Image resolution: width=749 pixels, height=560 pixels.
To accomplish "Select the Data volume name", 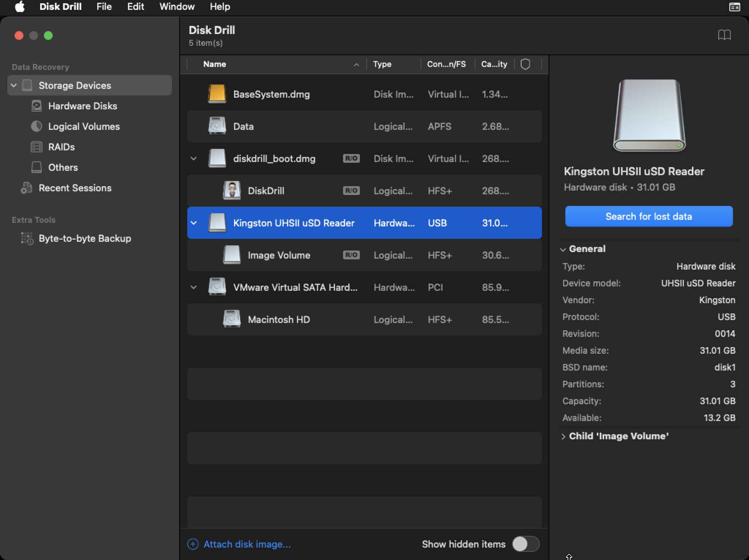I will click(243, 127).
